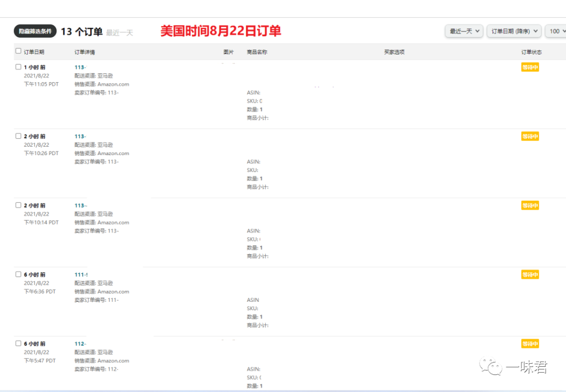This screenshot has height=392, width=566.
Task: Open order link 113- from 下午10:26
Action: 80,136
